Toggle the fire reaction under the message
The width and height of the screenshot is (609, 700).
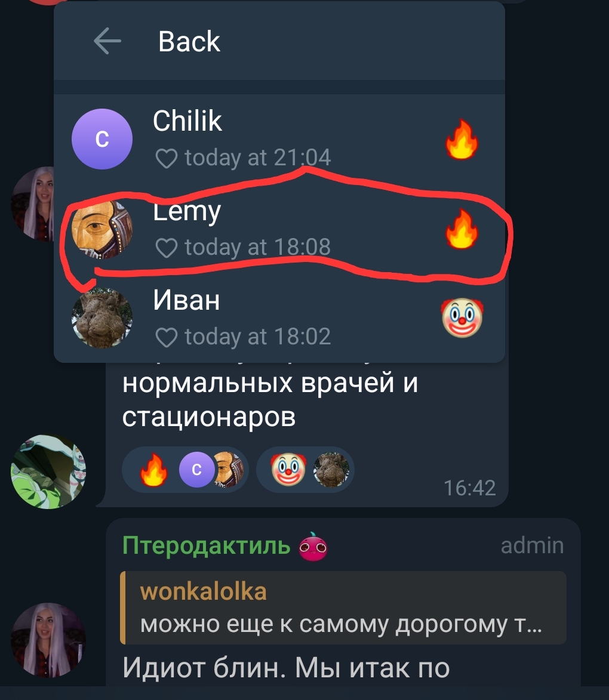pyautogui.click(x=185, y=470)
